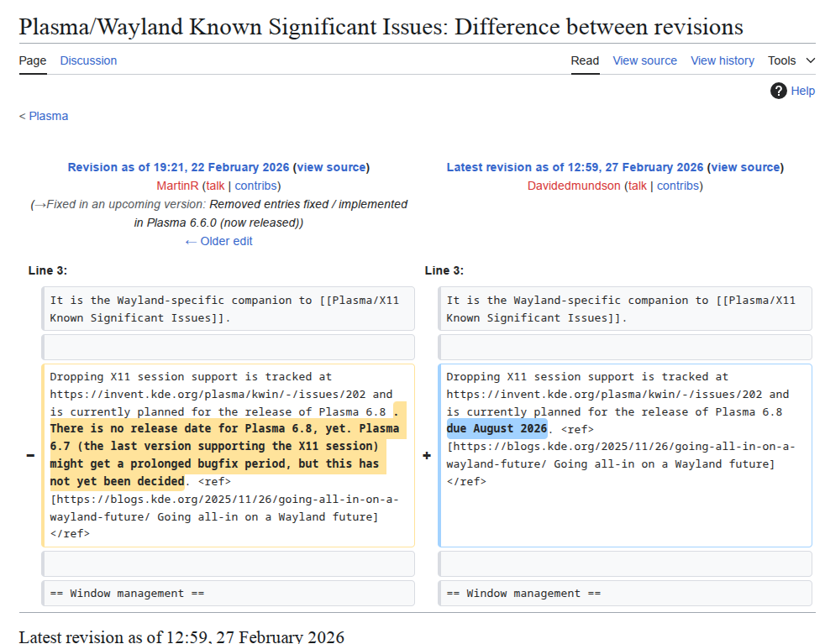
Task: Click the page title heading
Action: click(381, 27)
